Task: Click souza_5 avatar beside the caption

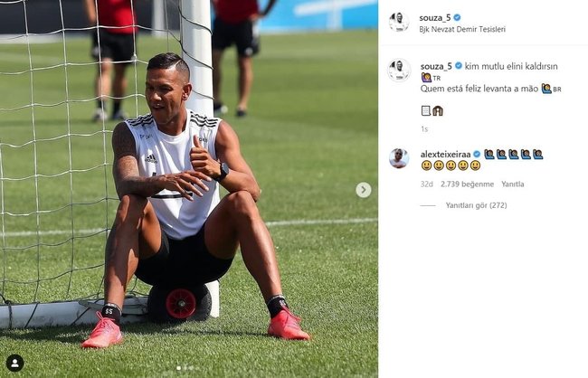Action: click(x=399, y=71)
